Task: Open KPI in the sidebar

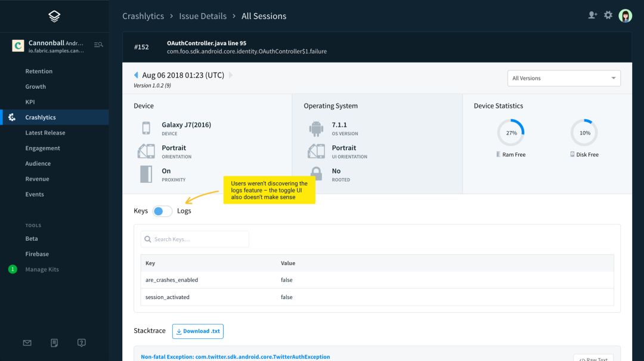Action: pyautogui.click(x=30, y=102)
